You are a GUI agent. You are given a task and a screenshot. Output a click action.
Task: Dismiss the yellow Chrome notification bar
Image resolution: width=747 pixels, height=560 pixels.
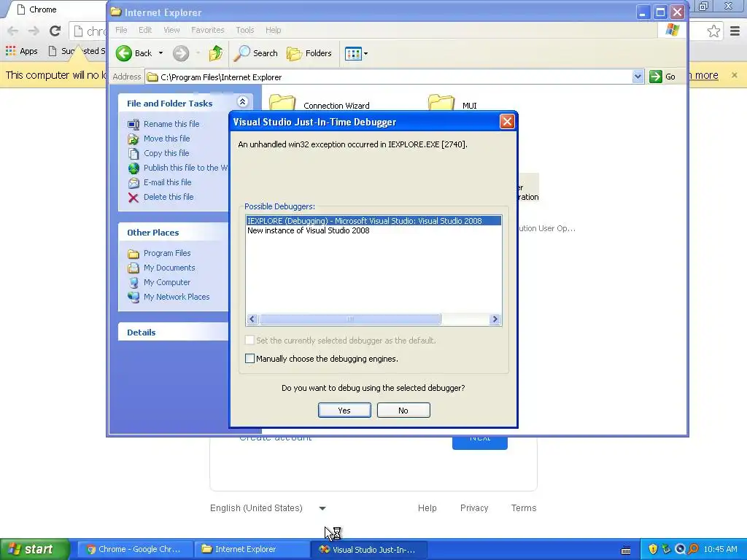[x=734, y=75]
